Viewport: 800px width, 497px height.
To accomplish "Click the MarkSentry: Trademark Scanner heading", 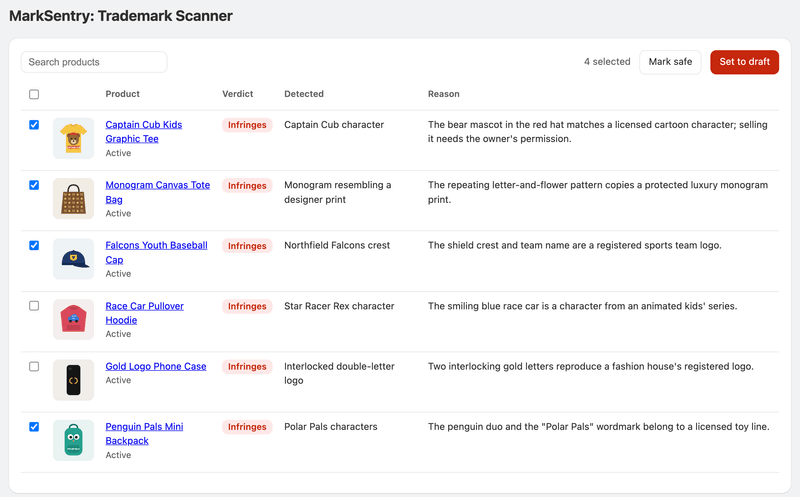I will click(121, 16).
